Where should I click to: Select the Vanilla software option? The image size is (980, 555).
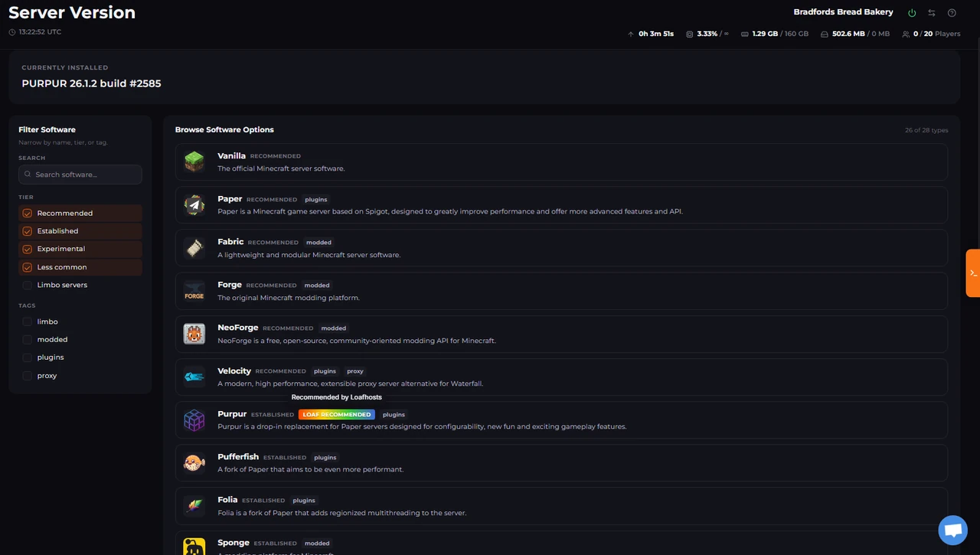point(561,162)
